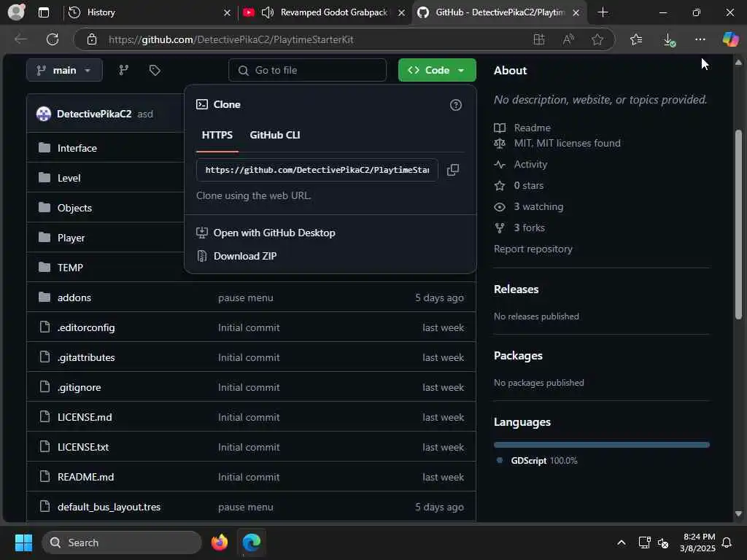The height and width of the screenshot is (560, 747).
Task: Switch to the GitHub CLI tab
Action: (275, 135)
